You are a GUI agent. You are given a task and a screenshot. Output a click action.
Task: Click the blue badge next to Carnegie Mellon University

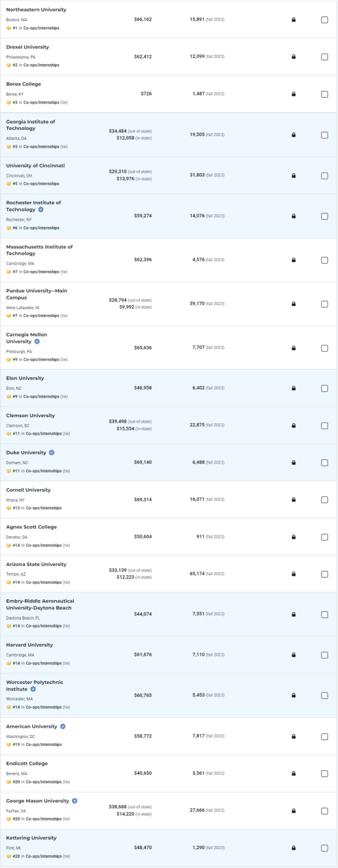pos(37,342)
